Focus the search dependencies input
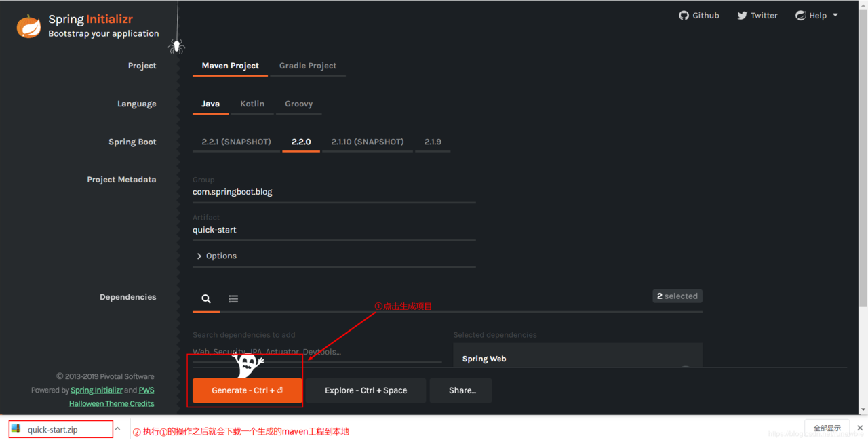868x442 pixels. 317,352
